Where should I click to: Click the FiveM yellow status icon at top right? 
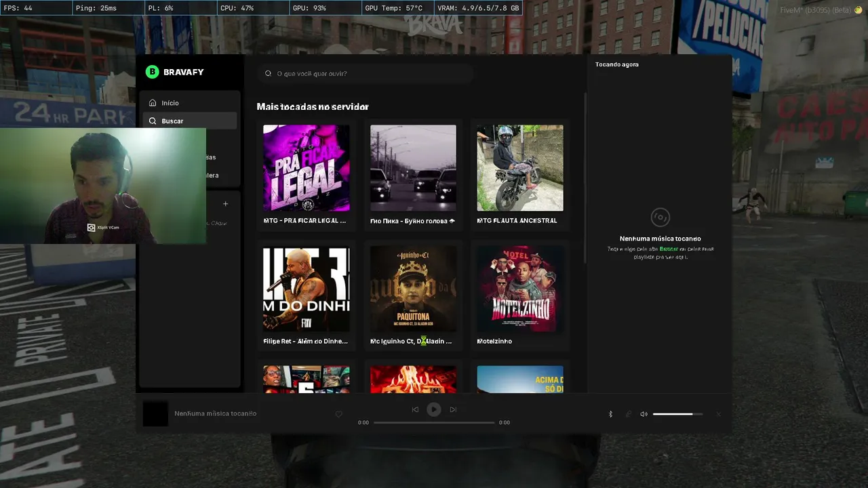pyautogui.click(x=858, y=9)
